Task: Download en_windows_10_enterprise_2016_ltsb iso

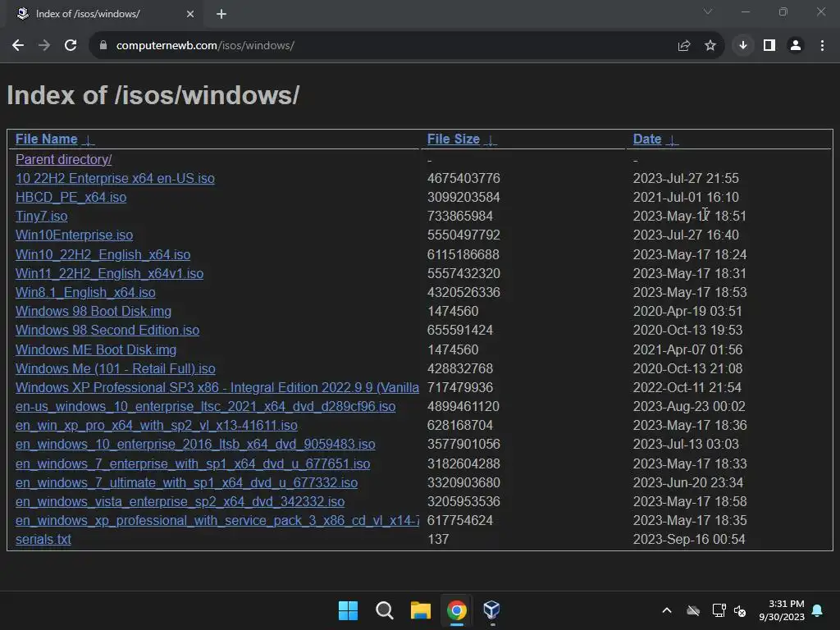Action: (x=195, y=444)
